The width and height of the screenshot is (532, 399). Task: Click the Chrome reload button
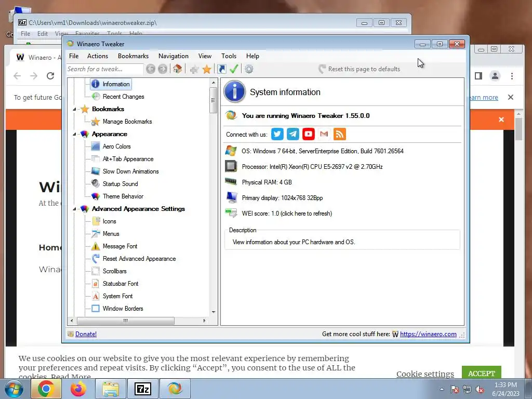point(50,76)
